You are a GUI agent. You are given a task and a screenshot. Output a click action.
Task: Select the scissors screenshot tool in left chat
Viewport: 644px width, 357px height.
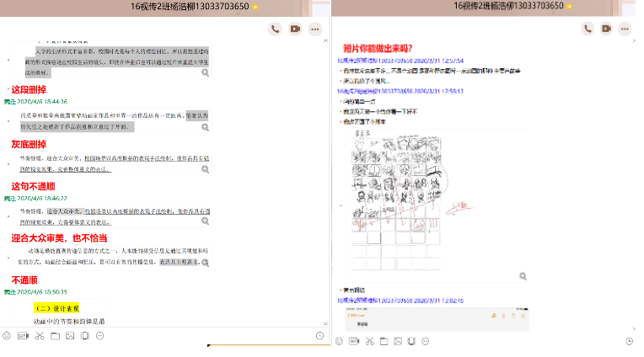pyautogui.click(x=39, y=337)
